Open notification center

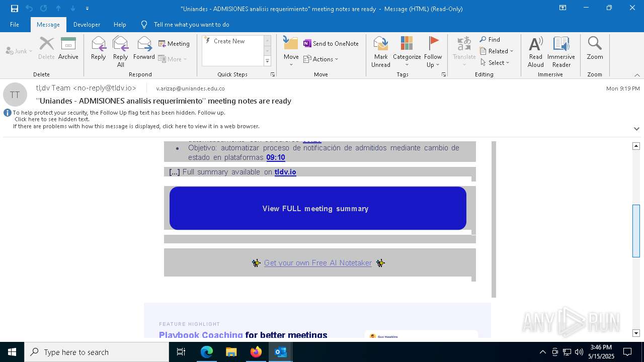(627, 352)
